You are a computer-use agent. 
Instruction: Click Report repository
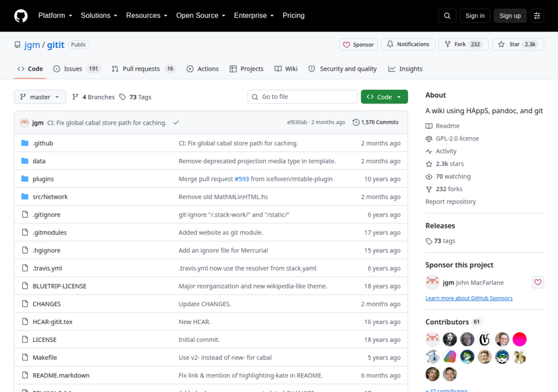click(451, 201)
